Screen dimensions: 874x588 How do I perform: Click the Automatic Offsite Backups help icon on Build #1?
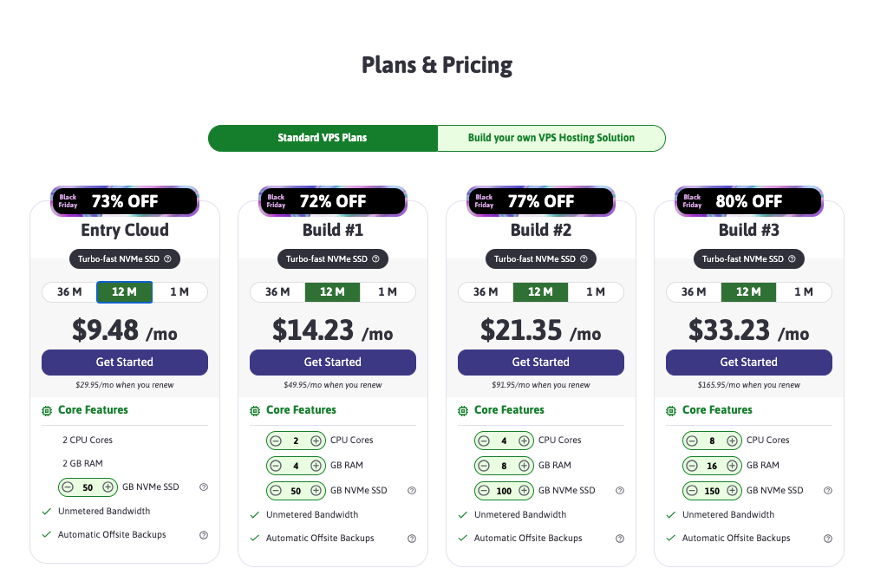(x=411, y=538)
